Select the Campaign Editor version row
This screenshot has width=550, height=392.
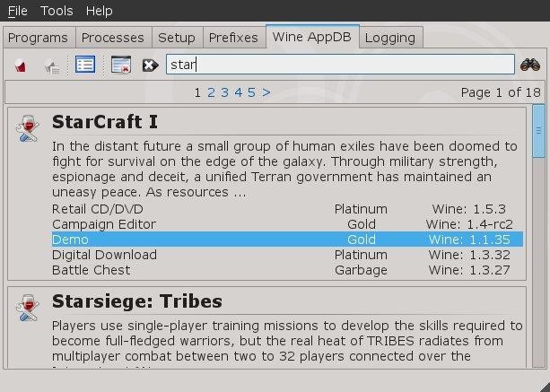click(287, 224)
